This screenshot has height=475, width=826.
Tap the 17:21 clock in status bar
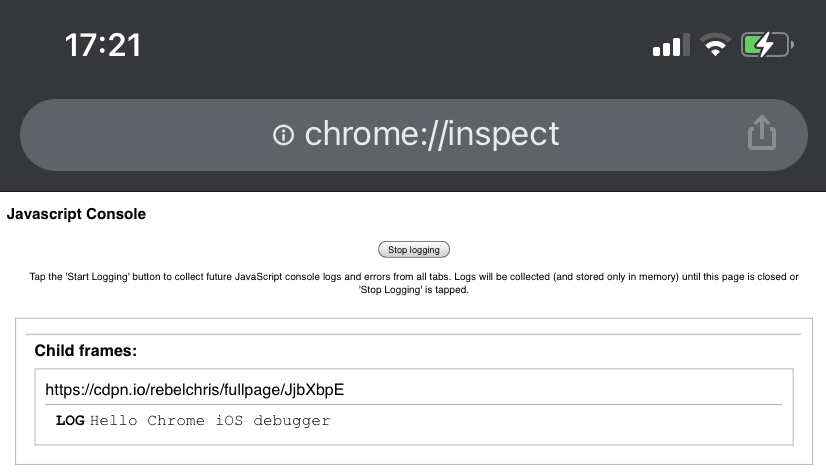103,45
